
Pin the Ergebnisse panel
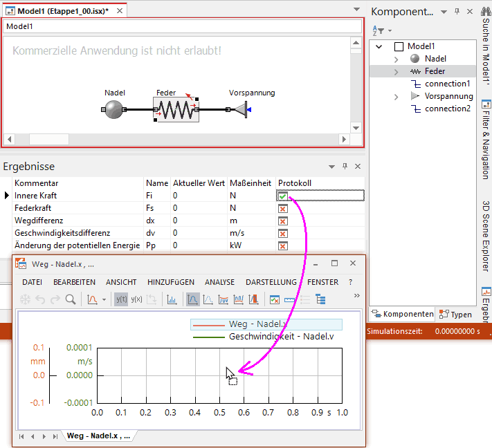point(345,167)
